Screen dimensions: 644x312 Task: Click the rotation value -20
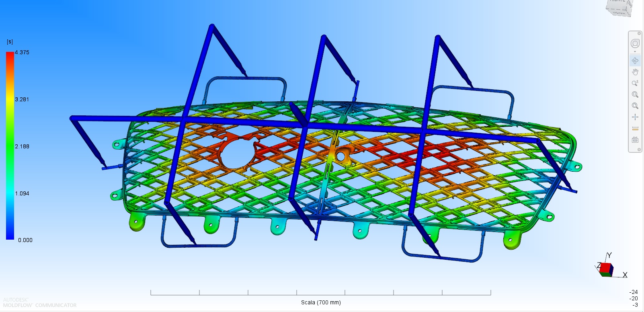(x=634, y=298)
